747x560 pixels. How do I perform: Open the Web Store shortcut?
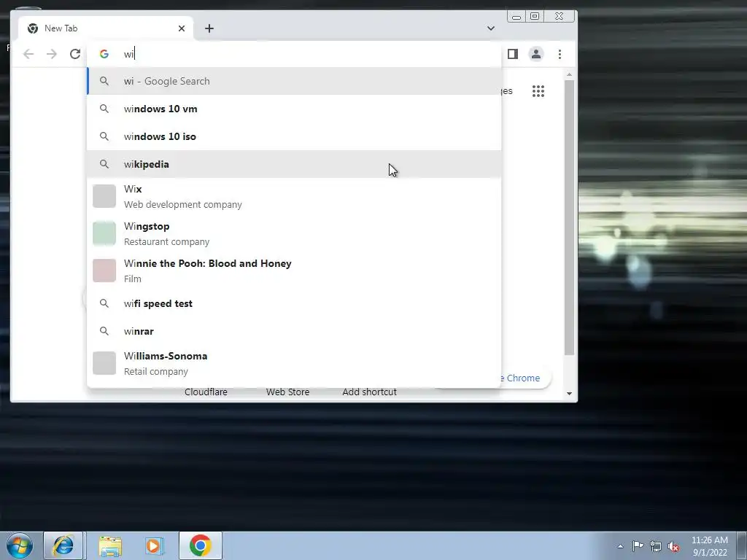coord(287,392)
